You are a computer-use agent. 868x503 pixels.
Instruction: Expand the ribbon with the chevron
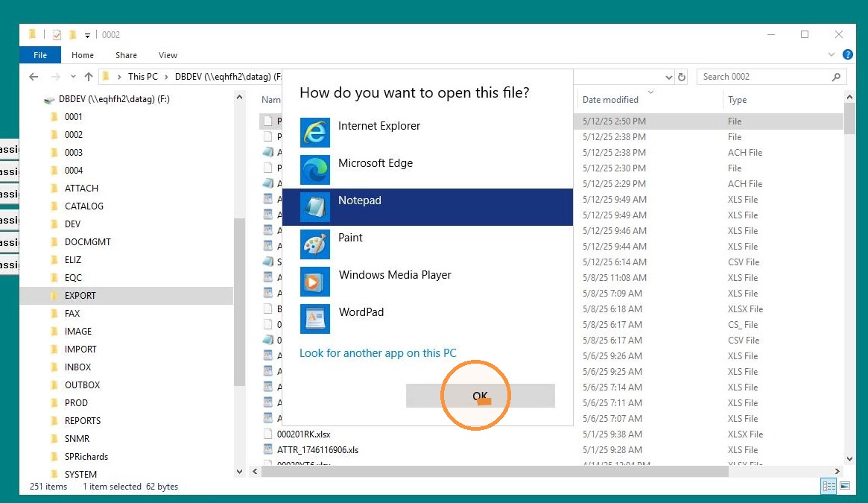[x=831, y=55]
